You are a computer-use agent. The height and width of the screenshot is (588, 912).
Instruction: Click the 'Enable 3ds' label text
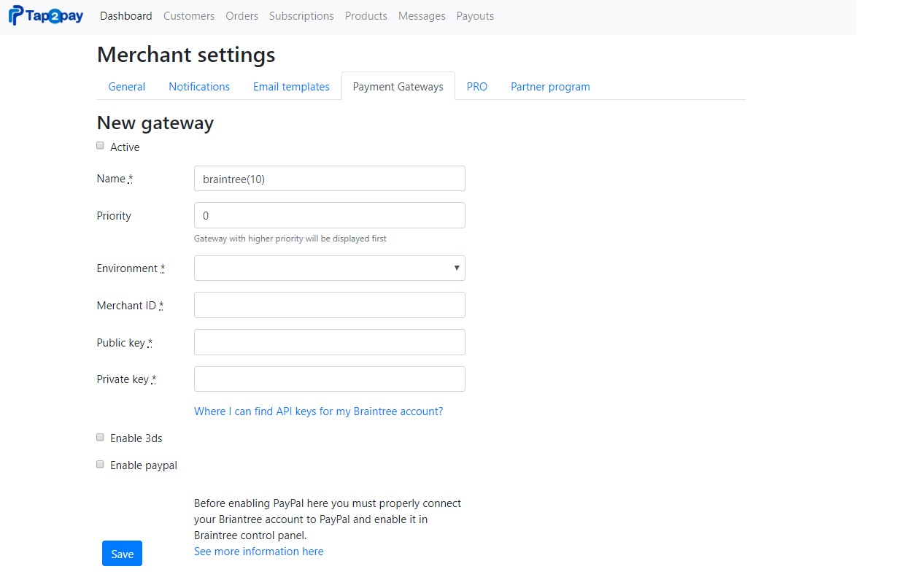[x=136, y=438]
